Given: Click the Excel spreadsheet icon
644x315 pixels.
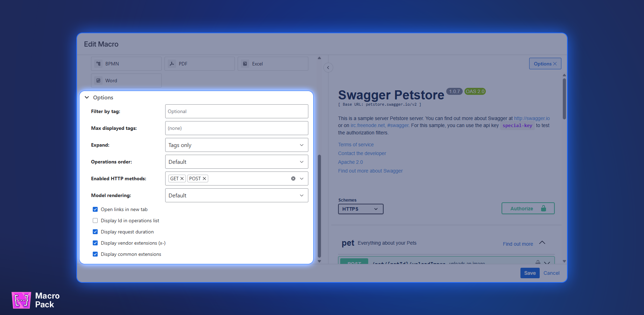Looking at the screenshot, I should coord(245,64).
